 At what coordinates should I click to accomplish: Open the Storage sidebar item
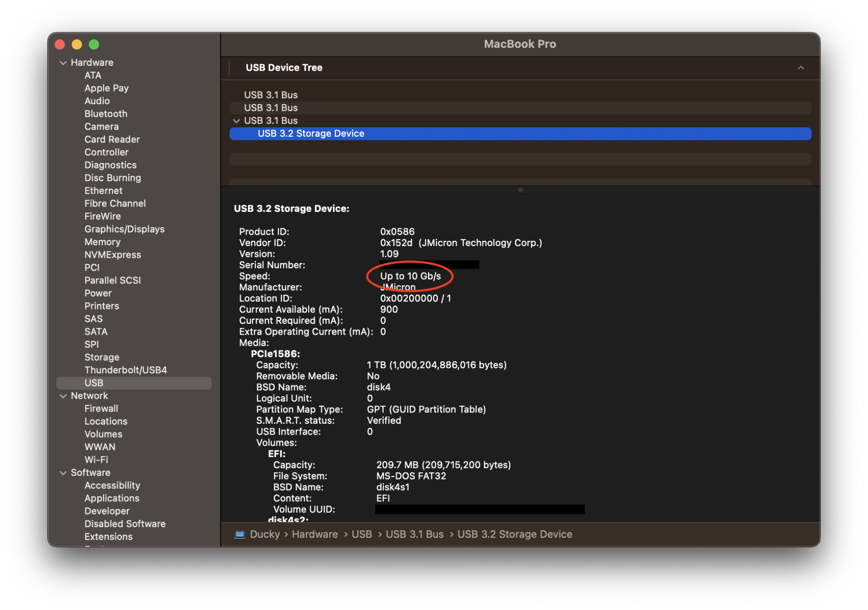click(x=102, y=357)
